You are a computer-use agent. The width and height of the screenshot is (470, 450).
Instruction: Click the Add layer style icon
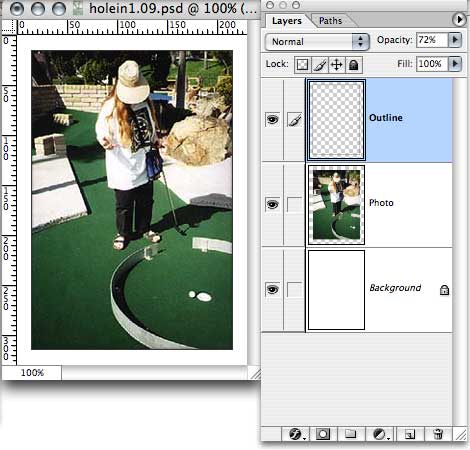(x=296, y=434)
